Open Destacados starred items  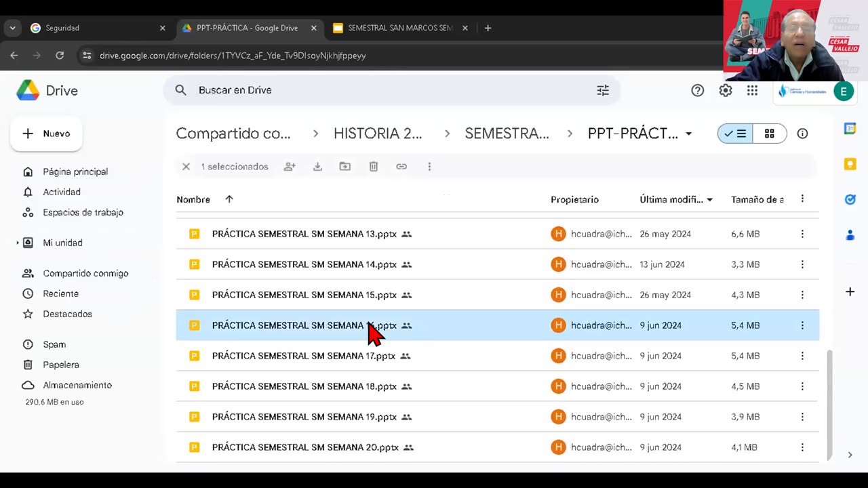67,314
